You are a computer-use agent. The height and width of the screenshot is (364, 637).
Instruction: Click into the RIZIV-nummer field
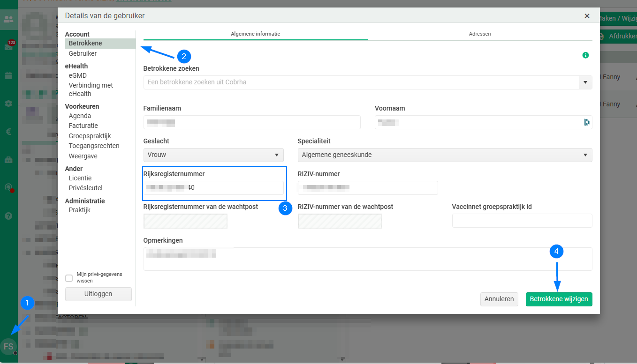[x=368, y=188]
